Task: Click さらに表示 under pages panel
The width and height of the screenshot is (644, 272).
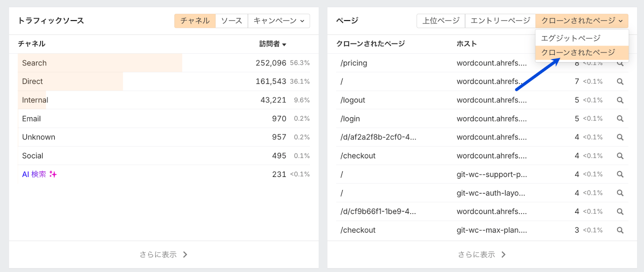Action: coord(481,255)
